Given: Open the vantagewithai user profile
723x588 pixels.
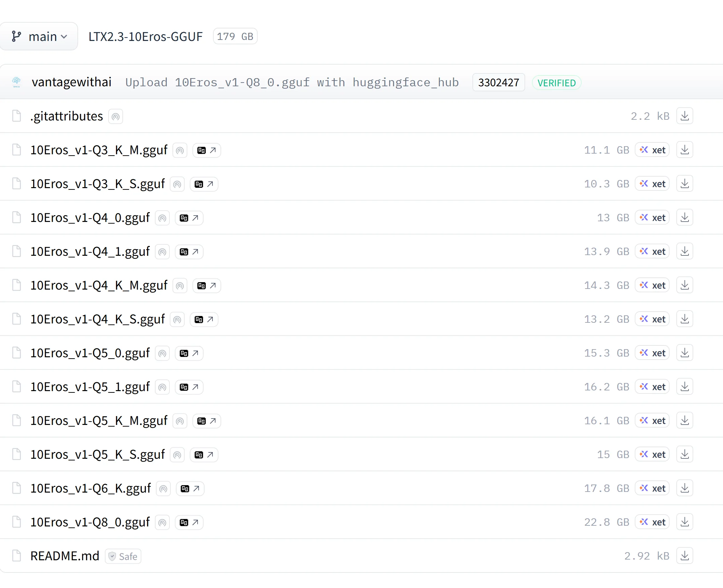Looking at the screenshot, I should pos(71,82).
